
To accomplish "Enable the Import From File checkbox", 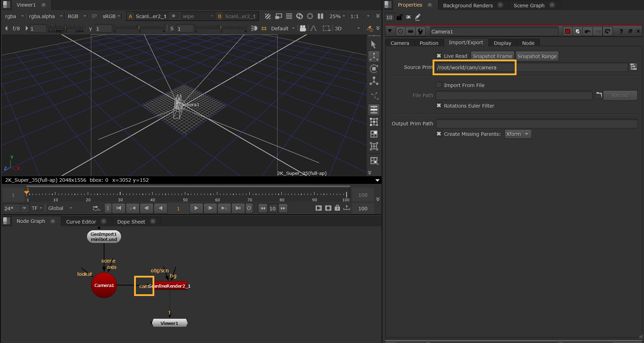I will coord(439,85).
